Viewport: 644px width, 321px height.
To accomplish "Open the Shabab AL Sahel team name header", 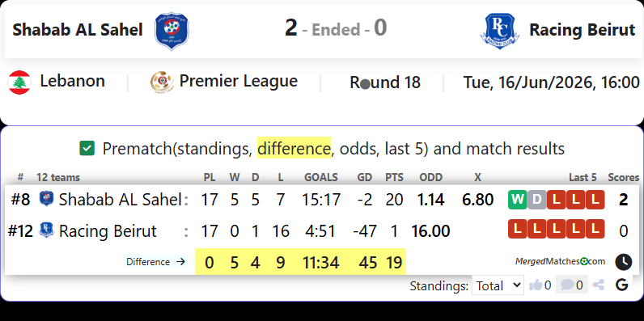I will pos(78,30).
